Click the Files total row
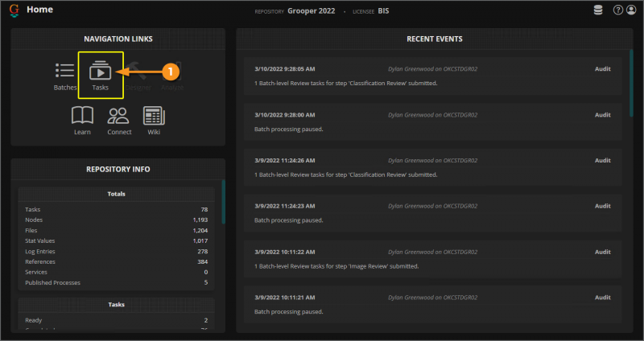Image resolution: width=644 pixels, height=341 pixels. (116, 230)
